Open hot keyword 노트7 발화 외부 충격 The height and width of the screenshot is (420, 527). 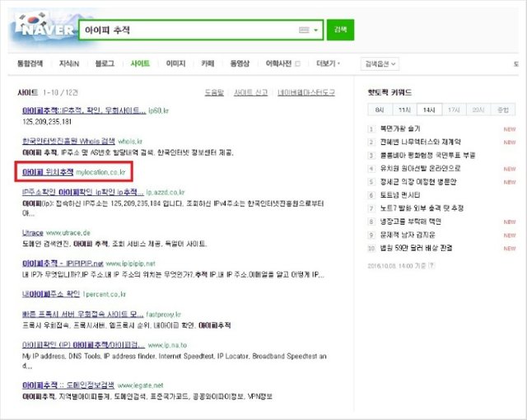(x=422, y=208)
